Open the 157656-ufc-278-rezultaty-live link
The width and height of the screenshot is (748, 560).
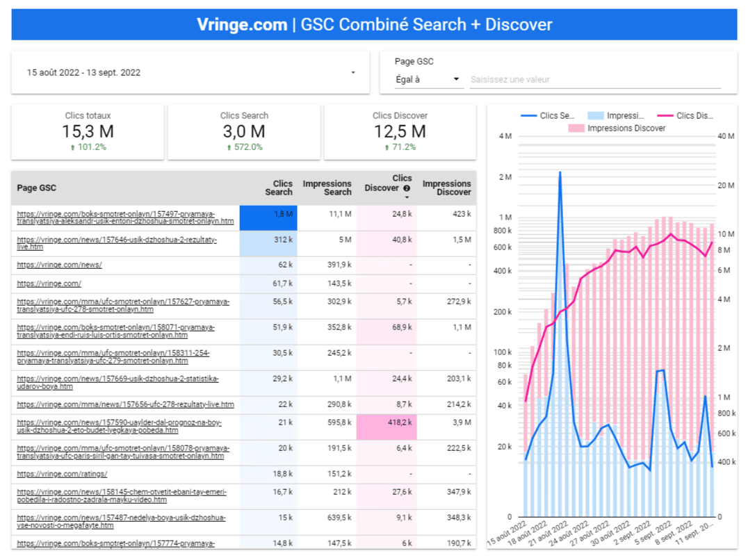point(125,404)
